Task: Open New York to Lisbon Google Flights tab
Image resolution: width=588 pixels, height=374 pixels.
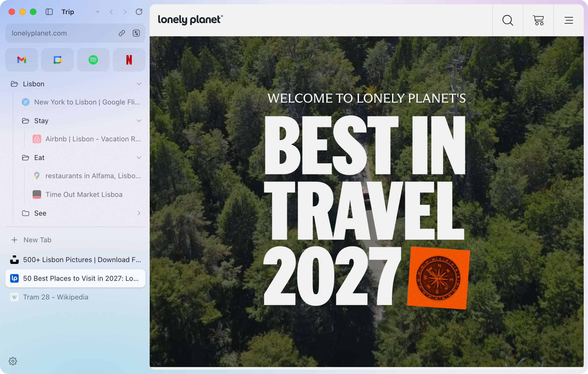Action: pyautogui.click(x=81, y=102)
